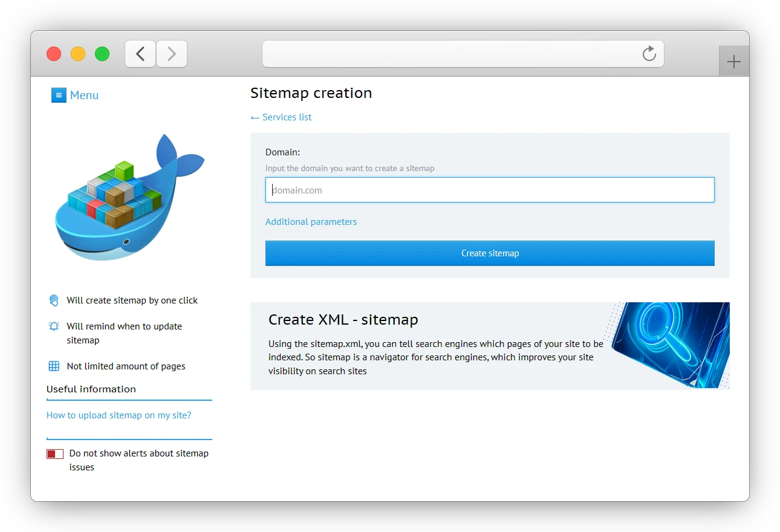The image size is (780, 532).
Task: Go back using the Services list link
Action: tap(281, 117)
